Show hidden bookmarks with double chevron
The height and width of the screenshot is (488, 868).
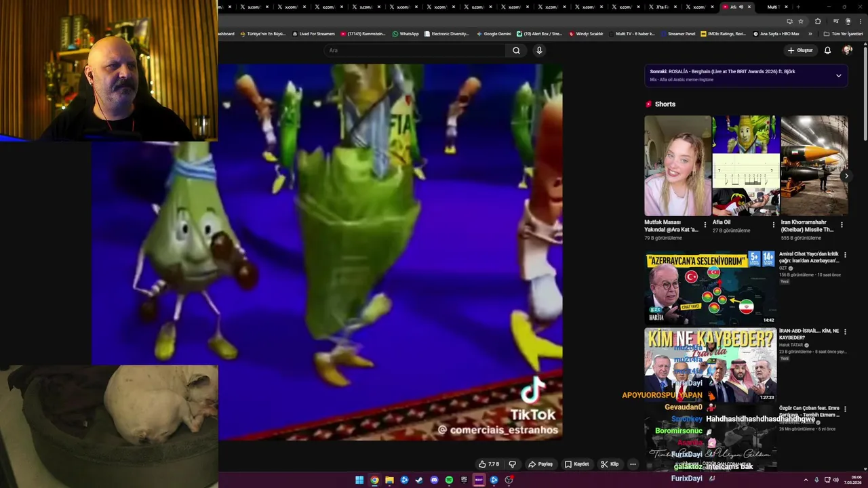(810, 34)
